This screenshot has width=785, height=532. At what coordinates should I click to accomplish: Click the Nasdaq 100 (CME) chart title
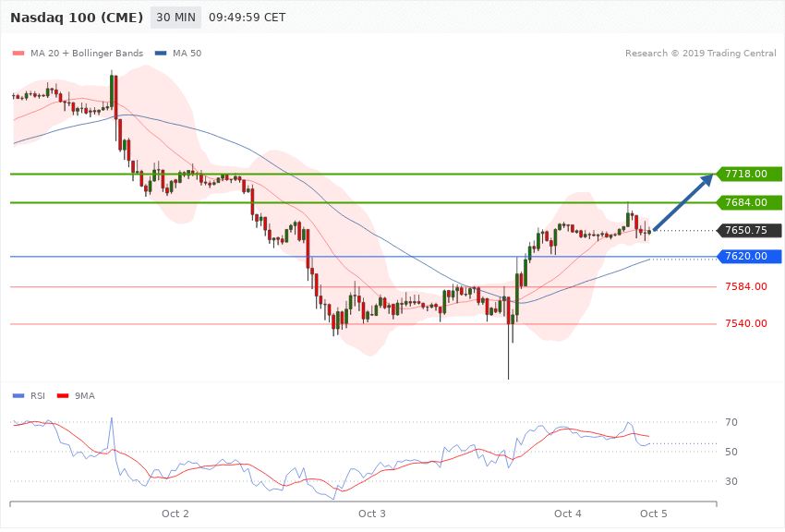[77, 18]
